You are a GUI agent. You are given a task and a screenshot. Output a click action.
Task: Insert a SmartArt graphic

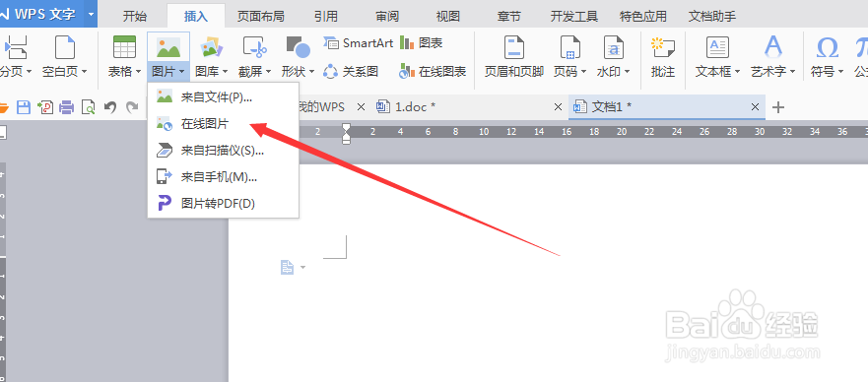[359, 43]
